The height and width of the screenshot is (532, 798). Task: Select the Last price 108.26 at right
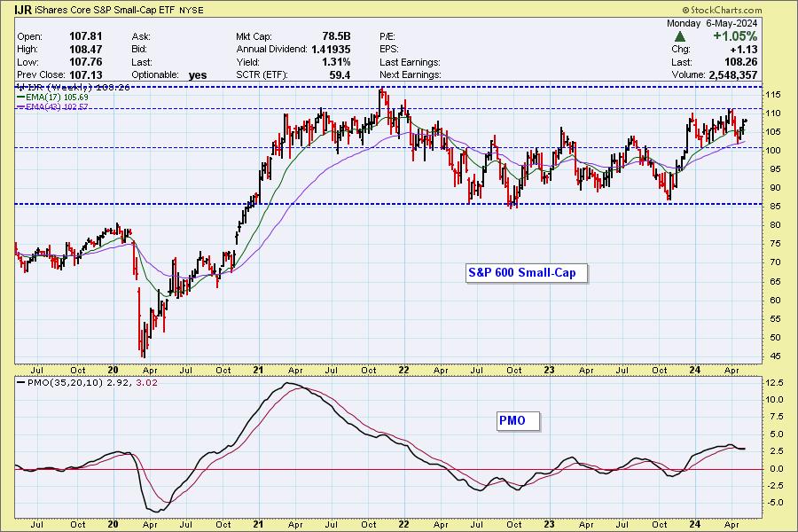pyautogui.click(x=740, y=62)
